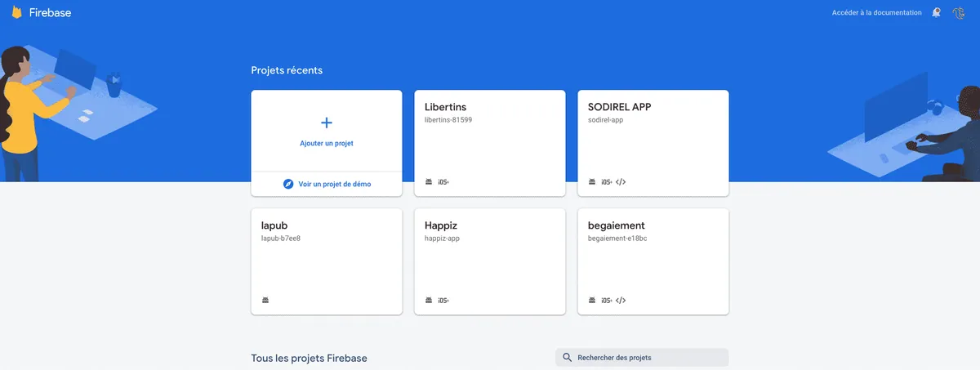Viewport: 980px width, 370px height.
Task: Click project ID happiz-app
Action: tap(443, 238)
